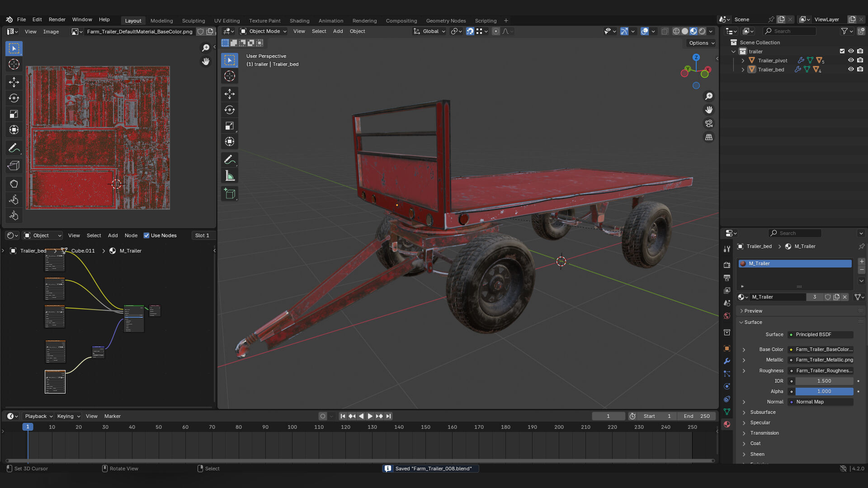Select the Annotate tool in image editor

pyautogui.click(x=14, y=148)
